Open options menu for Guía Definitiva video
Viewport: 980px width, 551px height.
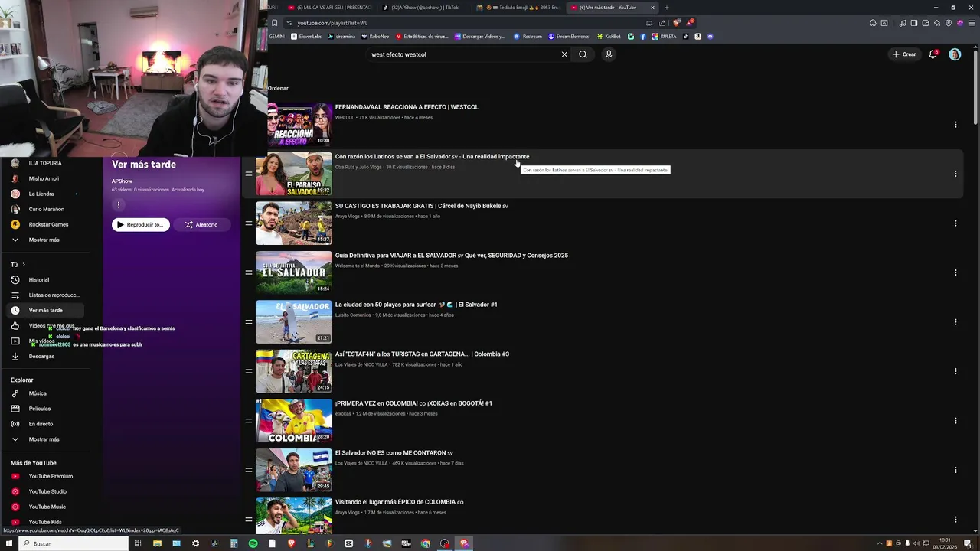955,272
